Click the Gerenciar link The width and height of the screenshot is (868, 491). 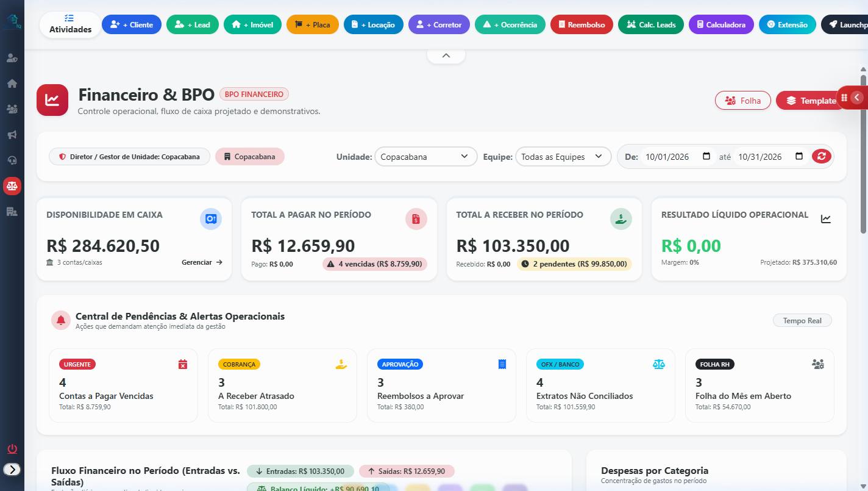202,262
